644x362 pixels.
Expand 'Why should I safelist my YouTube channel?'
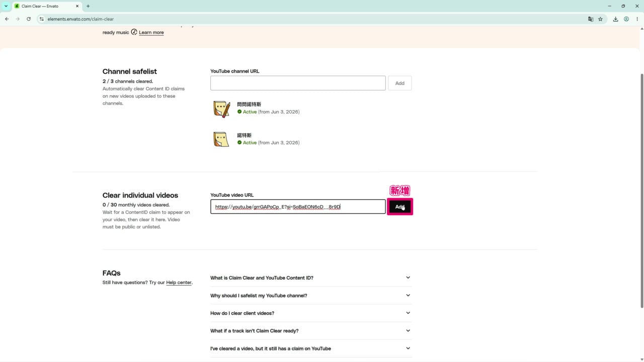[311, 296]
